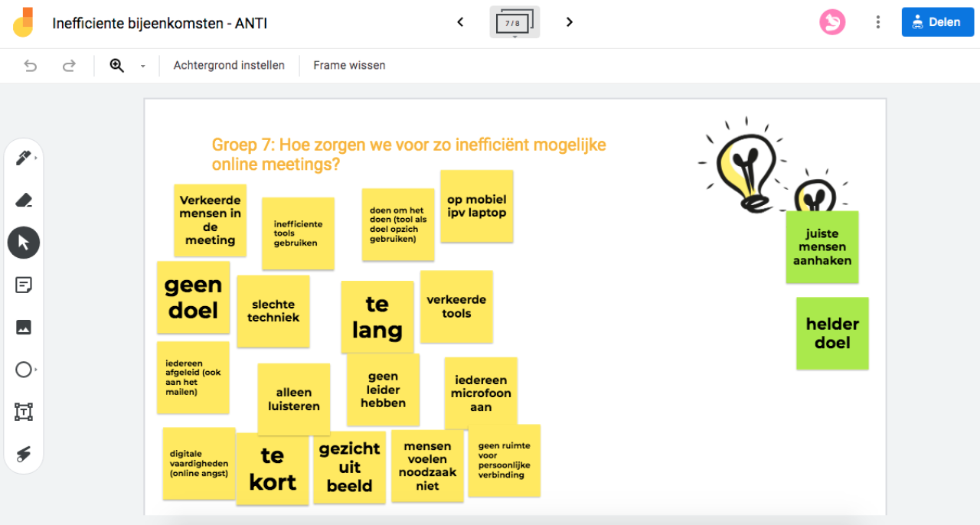Go to the previous frame

[460, 22]
